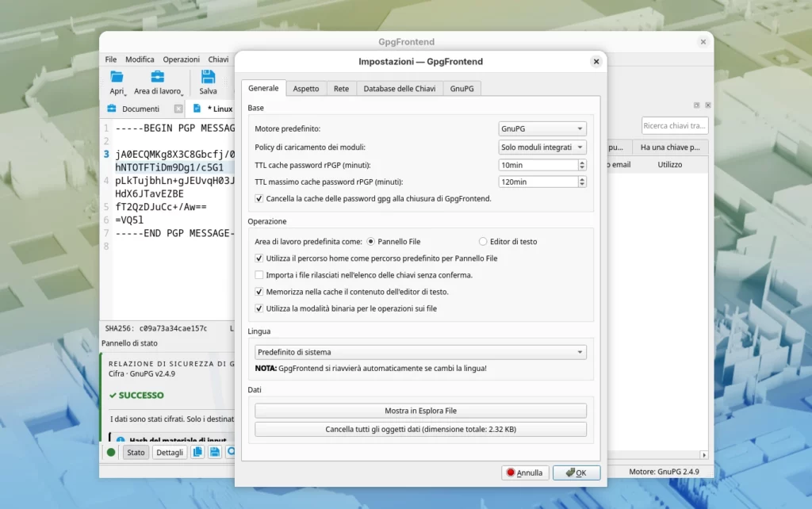Click the TTL cache password 10min field
812x509 pixels.
(538, 165)
